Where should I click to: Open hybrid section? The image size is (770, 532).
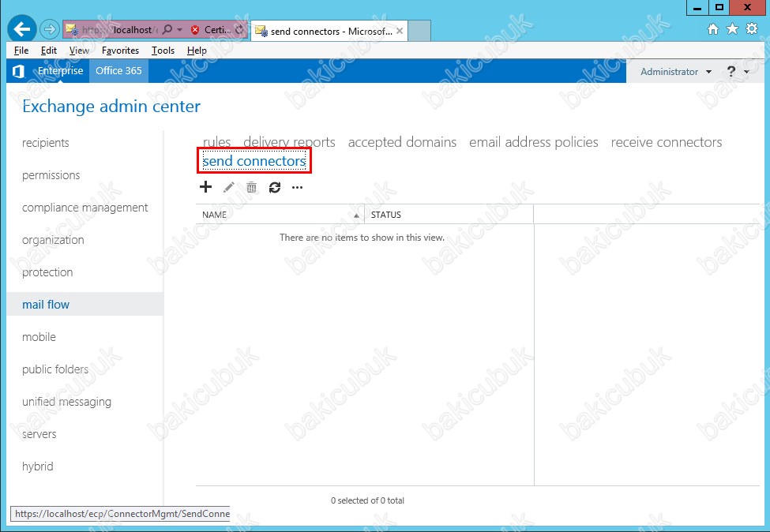(38, 466)
